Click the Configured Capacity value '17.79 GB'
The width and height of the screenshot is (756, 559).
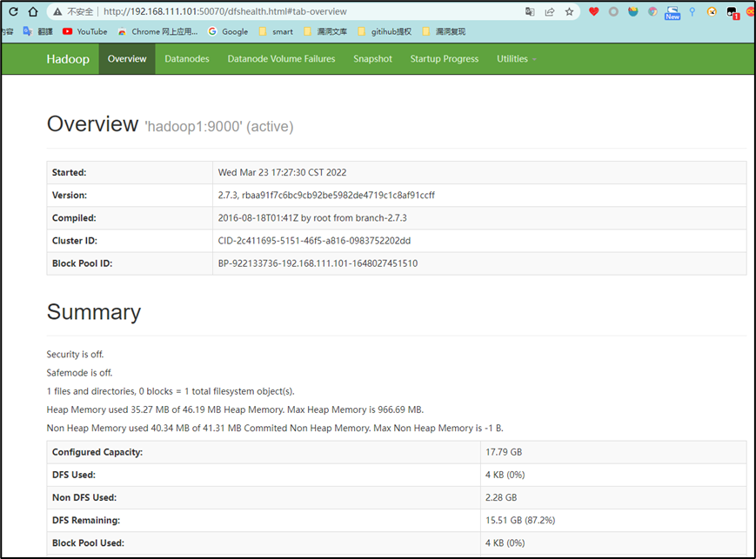coord(504,452)
